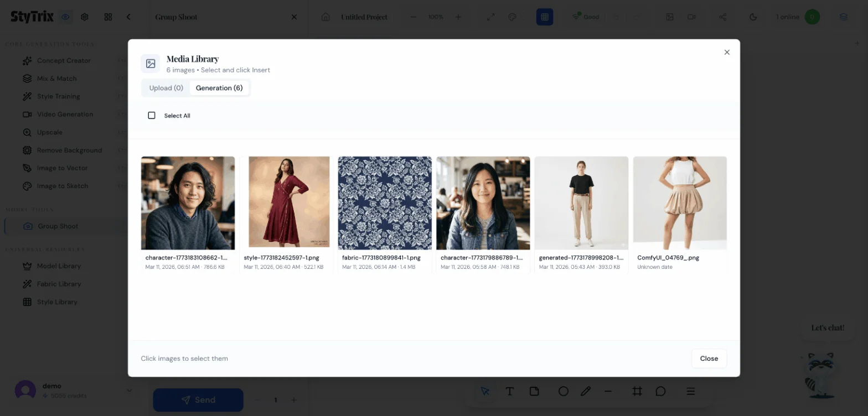Collapse sidebar with the left chevron
The height and width of the screenshot is (416, 868).
[128, 17]
